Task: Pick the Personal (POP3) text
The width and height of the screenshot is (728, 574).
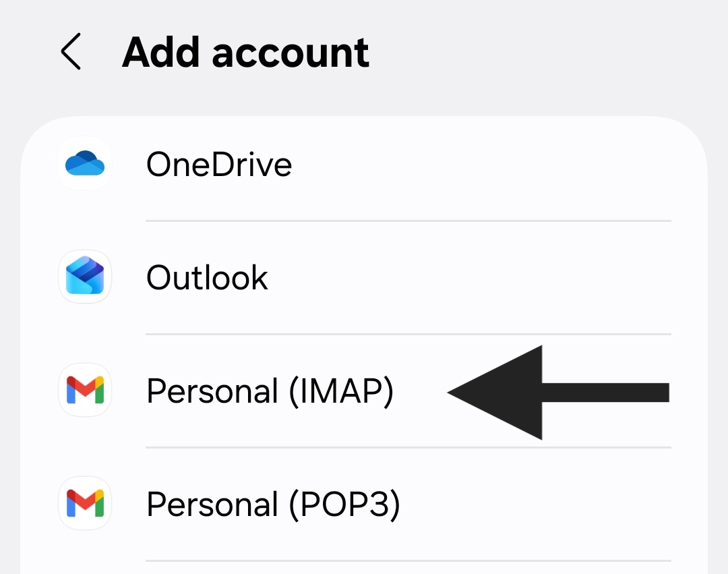Action: tap(273, 505)
